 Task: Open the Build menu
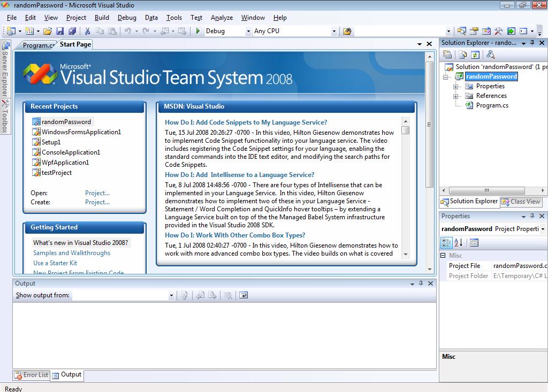pyautogui.click(x=102, y=18)
